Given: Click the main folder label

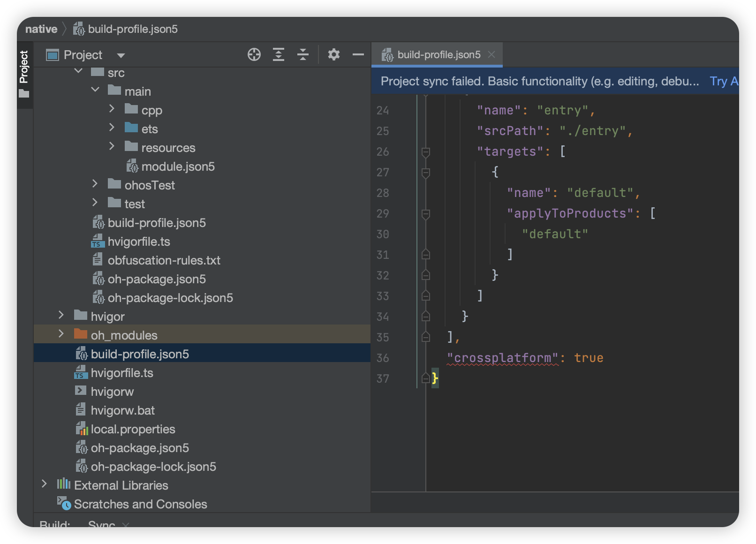Looking at the screenshot, I should click(x=138, y=91).
